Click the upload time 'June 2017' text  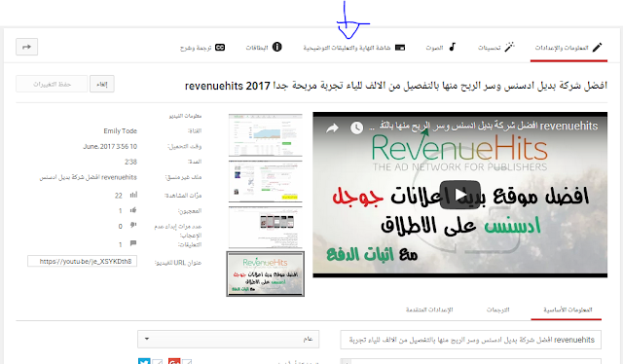(x=110, y=146)
